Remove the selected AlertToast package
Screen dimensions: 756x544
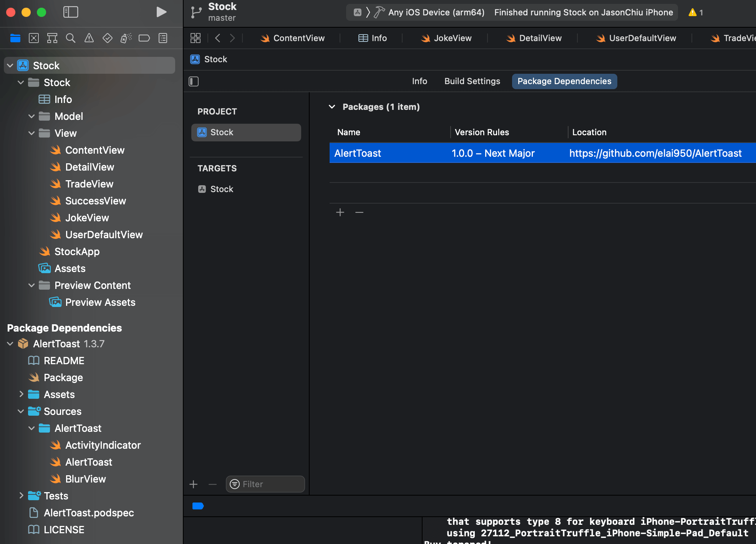point(359,212)
